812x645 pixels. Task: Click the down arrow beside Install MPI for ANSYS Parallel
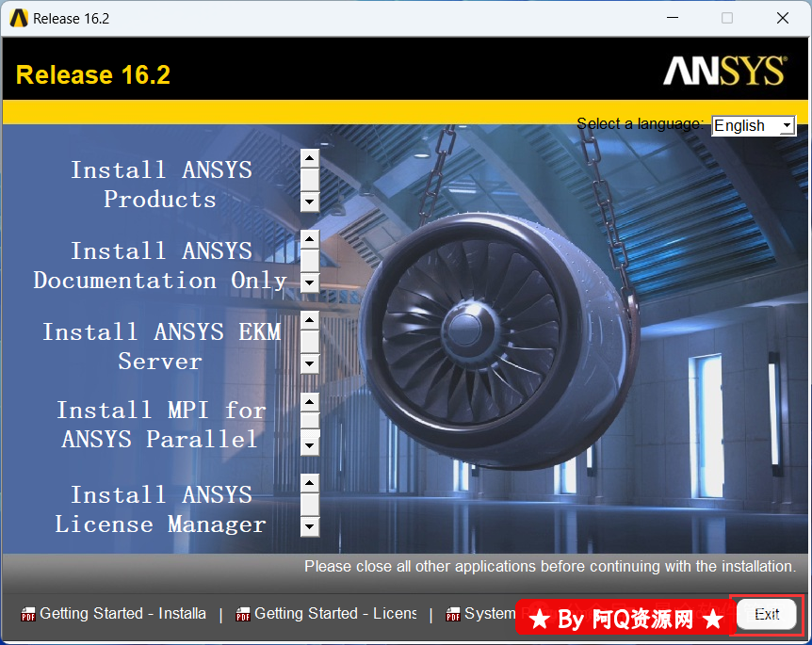(x=310, y=445)
